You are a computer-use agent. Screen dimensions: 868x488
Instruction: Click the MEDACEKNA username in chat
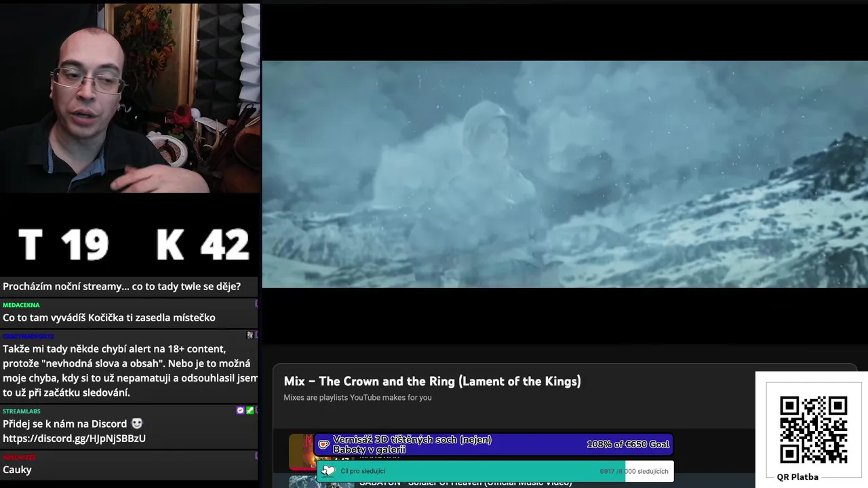[x=21, y=305]
